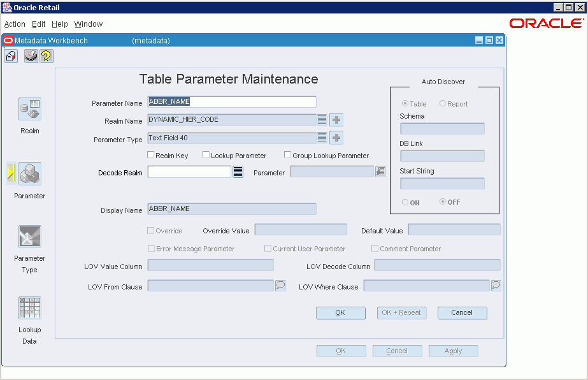
Task: Select the Auto Discover ON radio button
Action: (405, 202)
